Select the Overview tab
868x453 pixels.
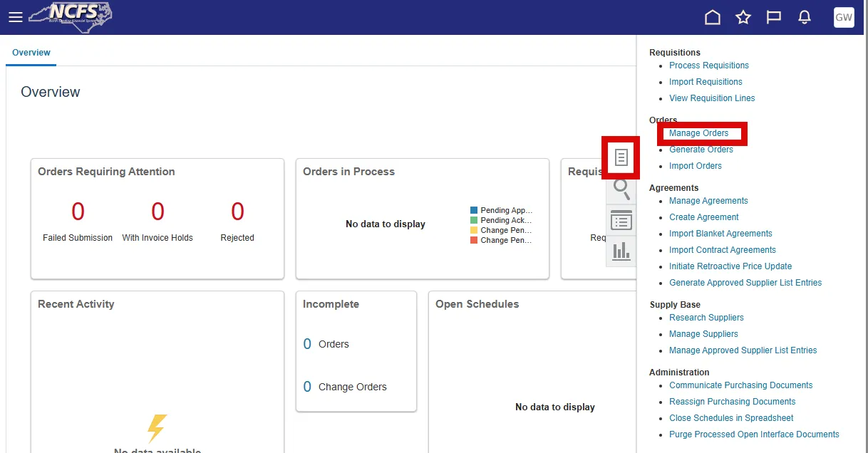pos(31,53)
